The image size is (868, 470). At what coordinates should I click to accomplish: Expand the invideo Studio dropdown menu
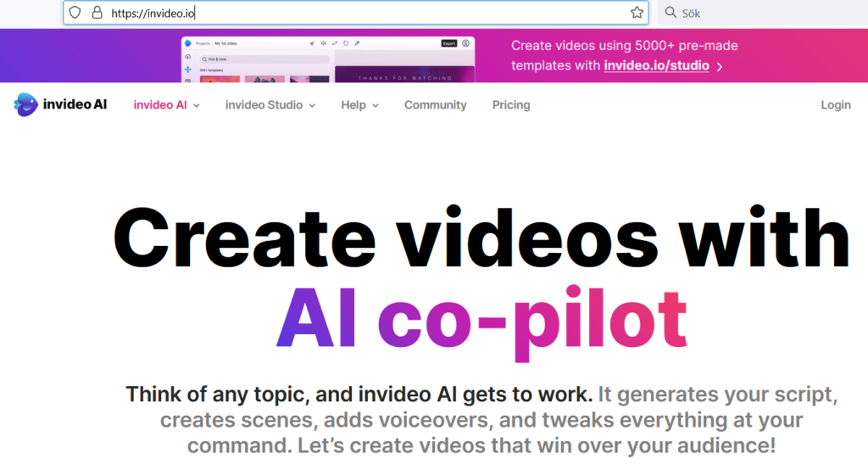270,104
